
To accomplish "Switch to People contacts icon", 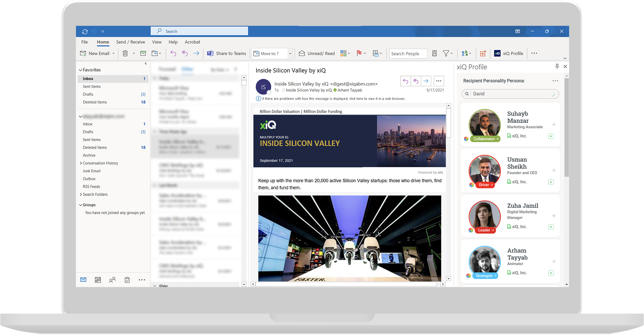I will pyautogui.click(x=112, y=280).
